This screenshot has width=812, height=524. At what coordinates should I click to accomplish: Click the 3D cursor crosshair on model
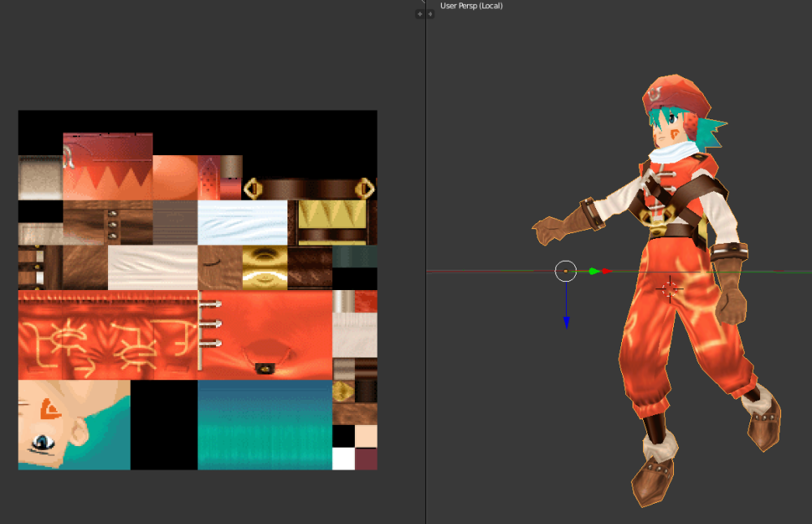tap(670, 288)
